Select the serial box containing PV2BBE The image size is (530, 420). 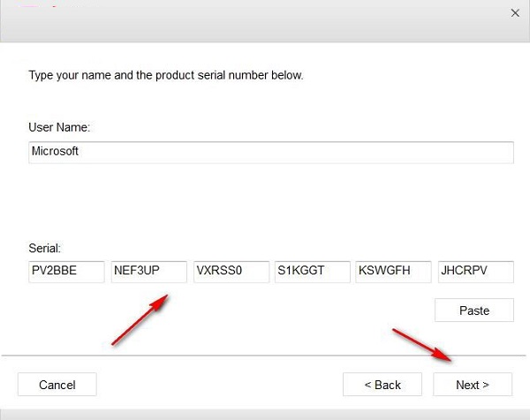[66, 272]
